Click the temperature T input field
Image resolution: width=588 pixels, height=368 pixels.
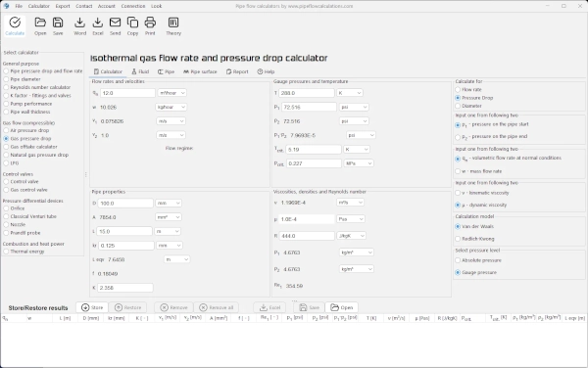pyautogui.click(x=307, y=93)
